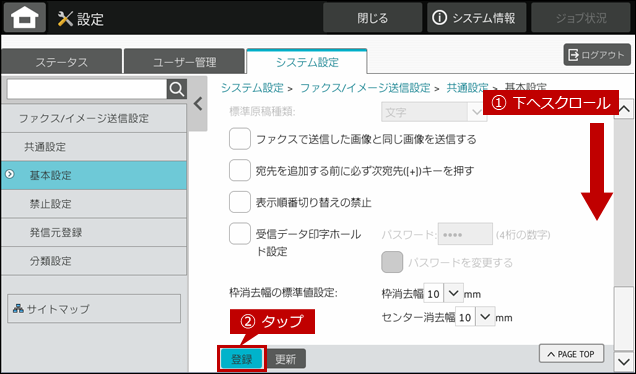Open システム情報 info button
This screenshot has width=636, height=374.
476,18
